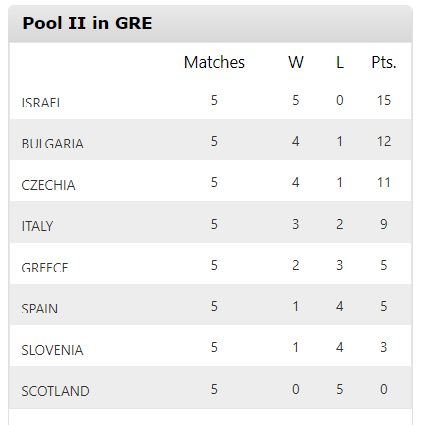Open the ISRAEL team row

(211, 100)
